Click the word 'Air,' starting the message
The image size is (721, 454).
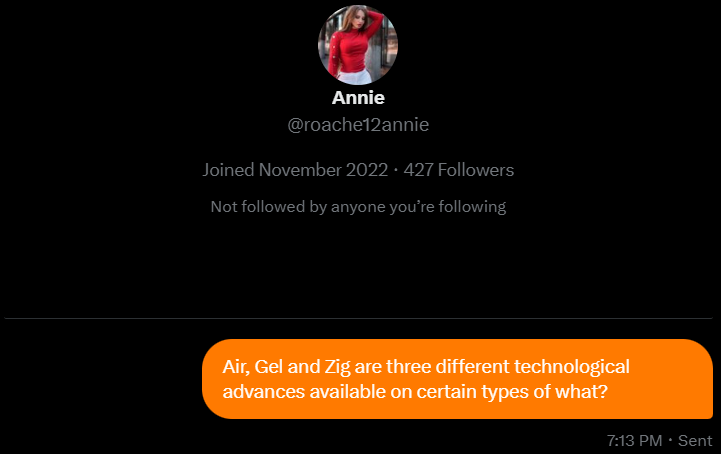pyautogui.click(x=236, y=367)
